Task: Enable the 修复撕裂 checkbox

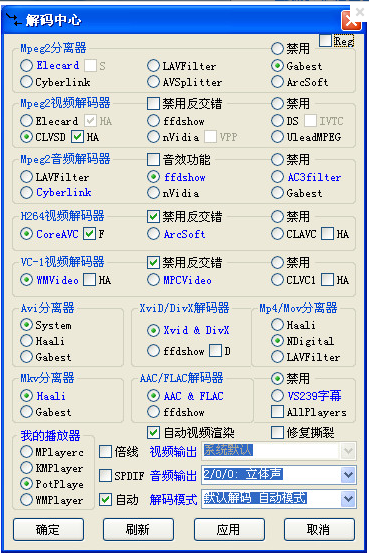Action: [x=277, y=432]
